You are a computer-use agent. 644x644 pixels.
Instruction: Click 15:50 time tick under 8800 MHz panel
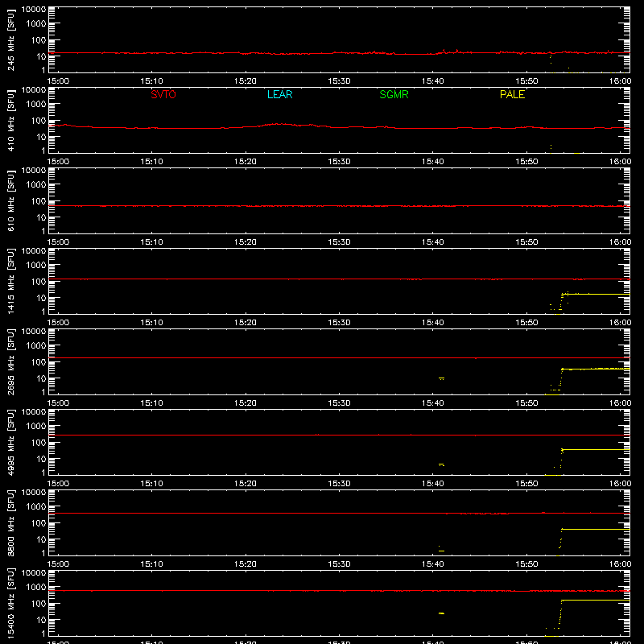coord(526,564)
